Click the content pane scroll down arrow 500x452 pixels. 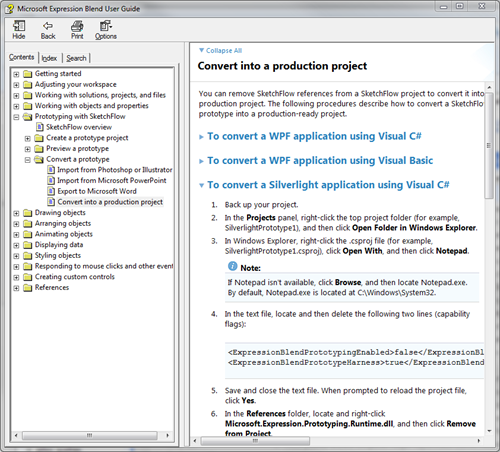[489, 431]
